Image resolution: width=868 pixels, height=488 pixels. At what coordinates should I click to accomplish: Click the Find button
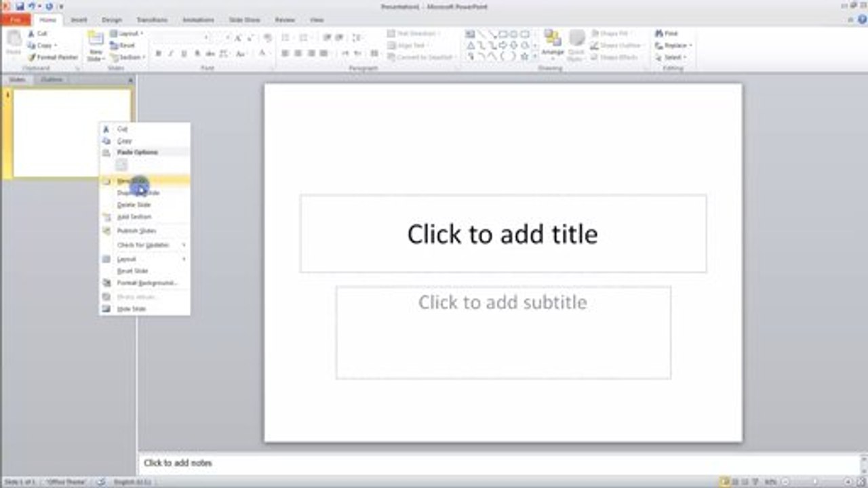(667, 33)
